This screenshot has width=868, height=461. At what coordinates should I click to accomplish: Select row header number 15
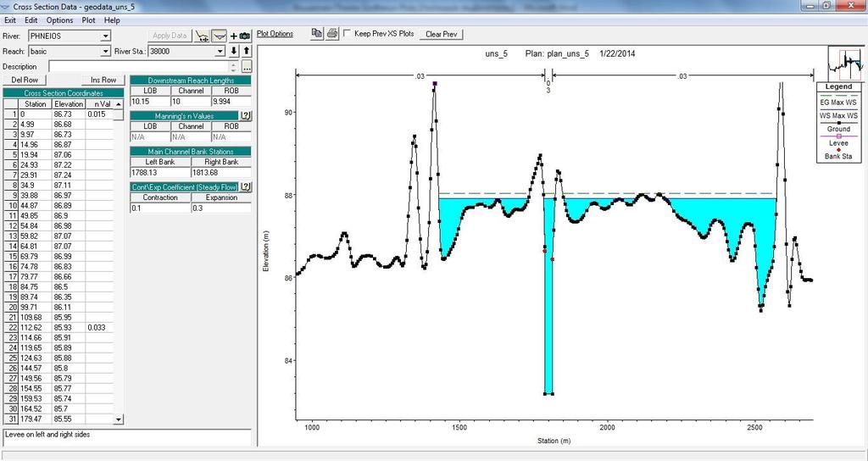coord(11,256)
